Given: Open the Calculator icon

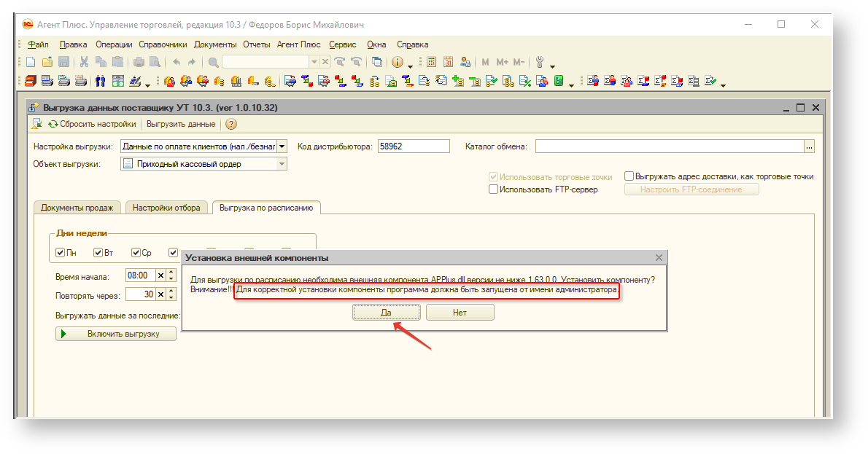Looking at the screenshot, I should point(432,62).
